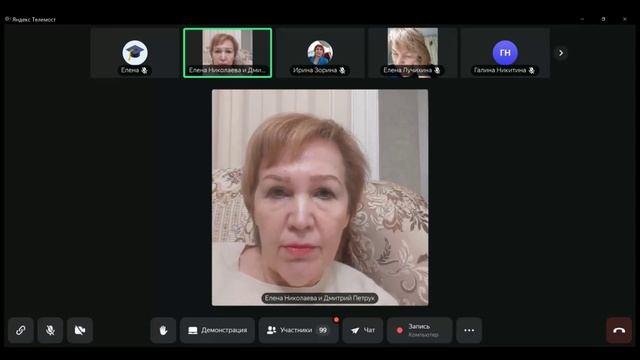Click the graduation cap avatar of Елена
Screen dimensions: 640x360
click(x=135, y=53)
